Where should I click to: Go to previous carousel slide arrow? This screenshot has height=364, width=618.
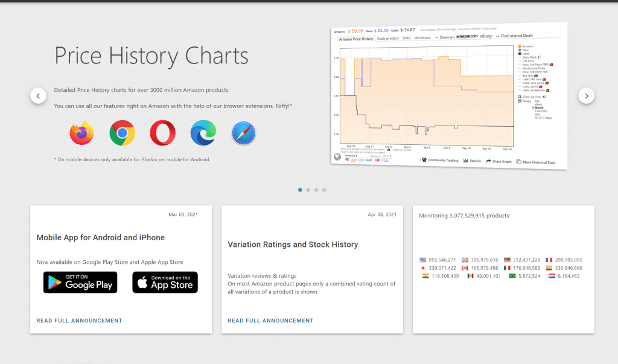click(x=38, y=95)
